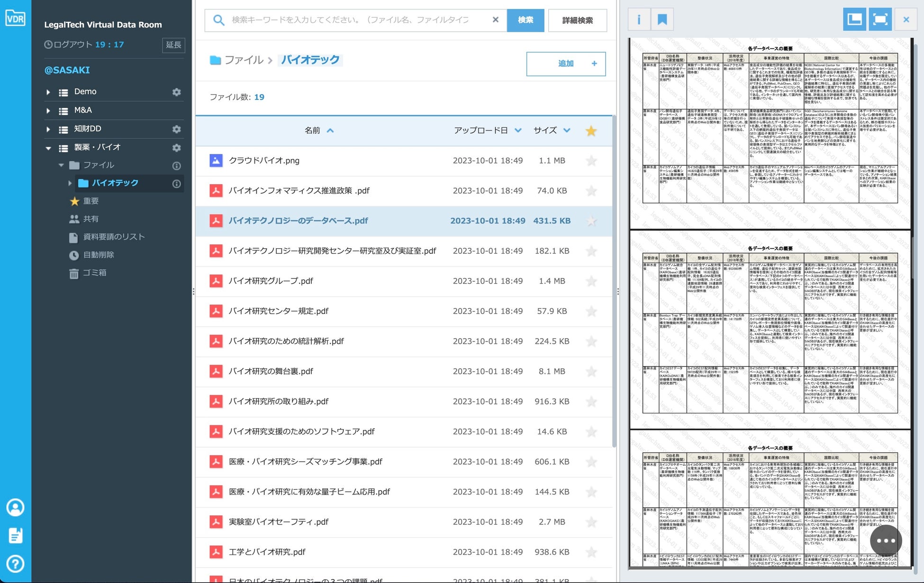The image size is (924, 583).
Task: Click the help question mark icon
Action: (x=15, y=564)
